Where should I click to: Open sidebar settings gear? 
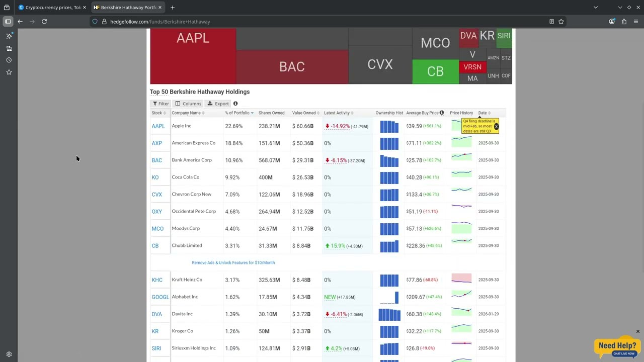click(x=9, y=354)
